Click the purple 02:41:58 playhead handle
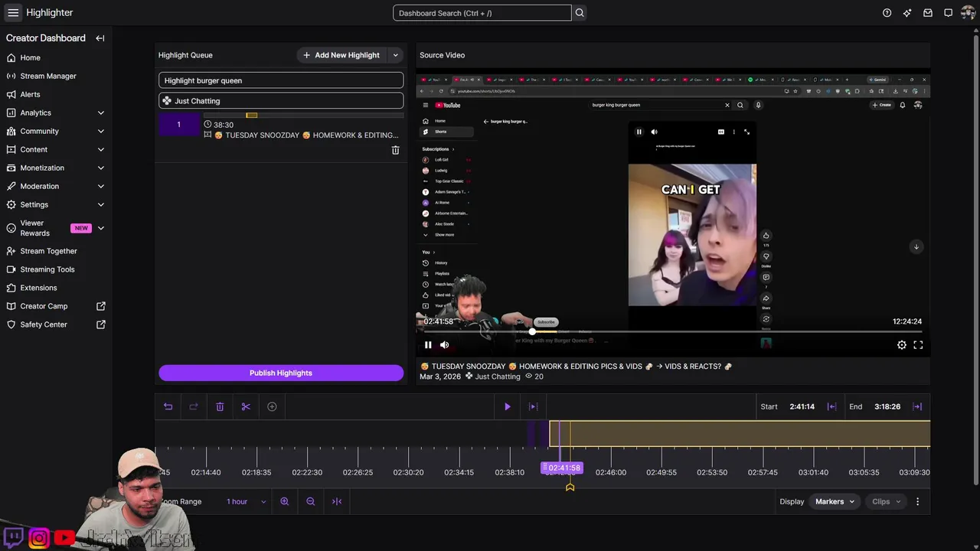980x551 pixels. (x=562, y=468)
